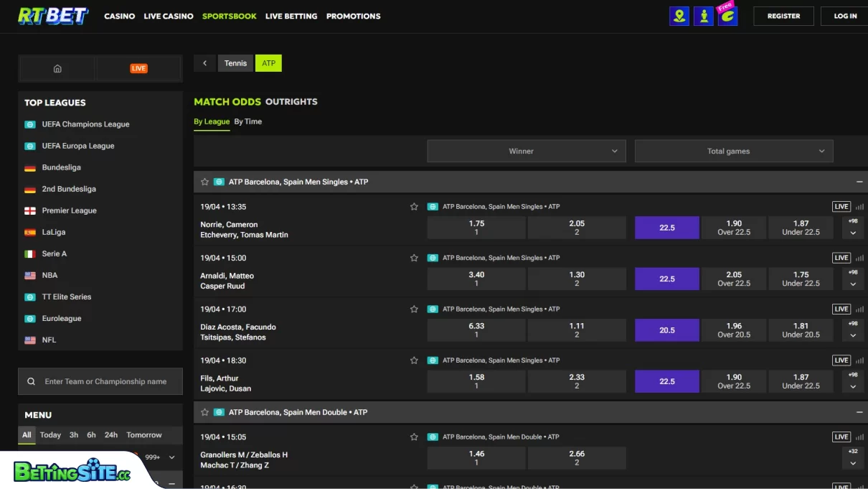Click the NBA USA flag icon
Image resolution: width=868 pixels, height=489 pixels.
[30, 276]
